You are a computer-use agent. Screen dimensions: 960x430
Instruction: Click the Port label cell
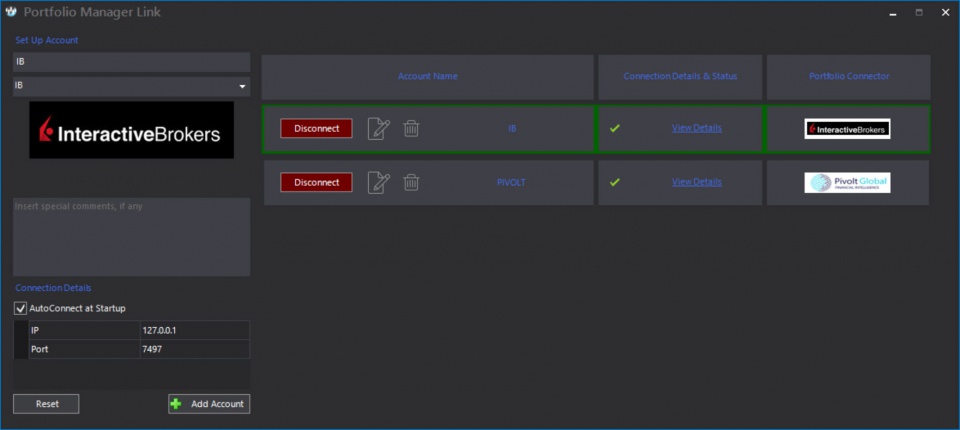(84, 349)
